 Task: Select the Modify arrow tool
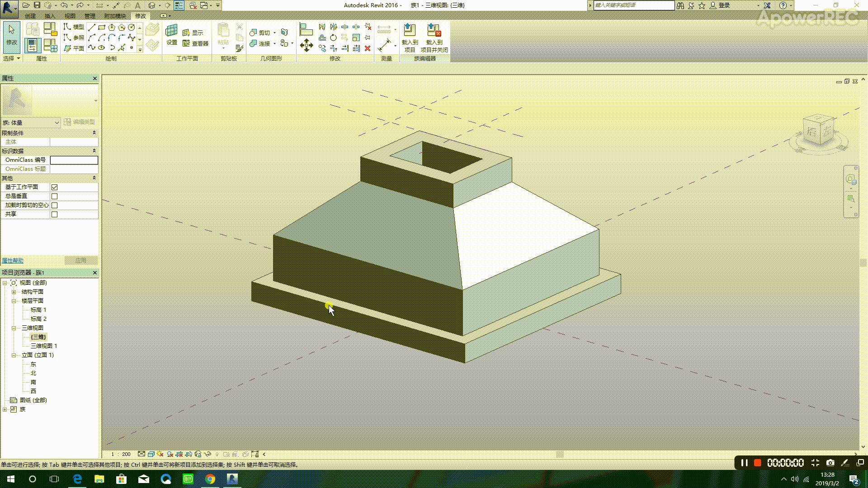point(11,34)
